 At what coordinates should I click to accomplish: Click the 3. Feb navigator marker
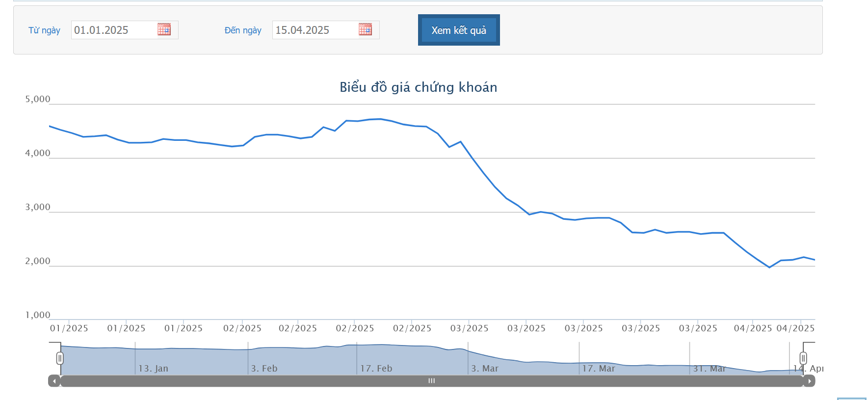point(264,369)
